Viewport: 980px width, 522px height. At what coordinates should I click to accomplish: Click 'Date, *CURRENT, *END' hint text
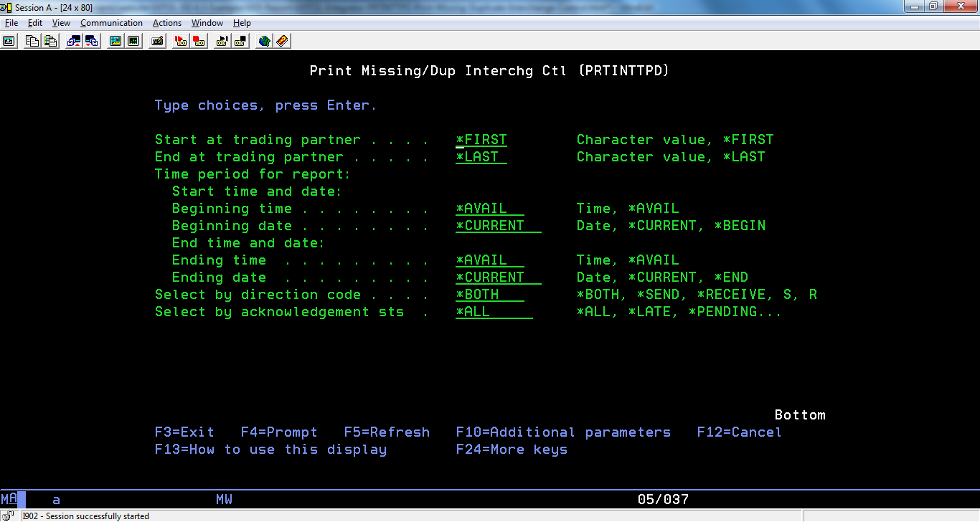pos(662,277)
